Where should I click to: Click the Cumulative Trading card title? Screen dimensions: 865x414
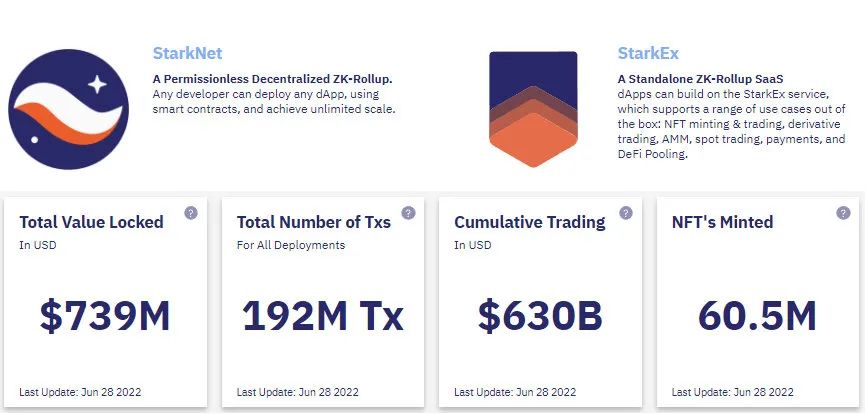[530, 222]
